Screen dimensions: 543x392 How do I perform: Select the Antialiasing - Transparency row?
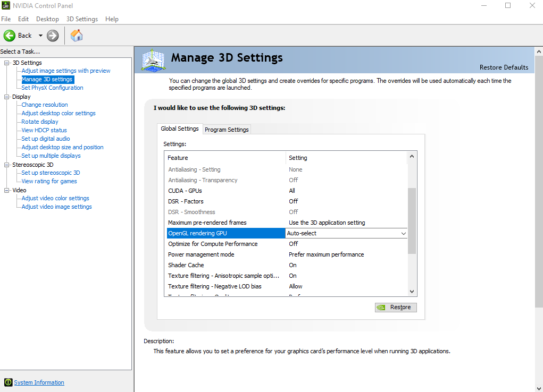click(x=287, y=180)
